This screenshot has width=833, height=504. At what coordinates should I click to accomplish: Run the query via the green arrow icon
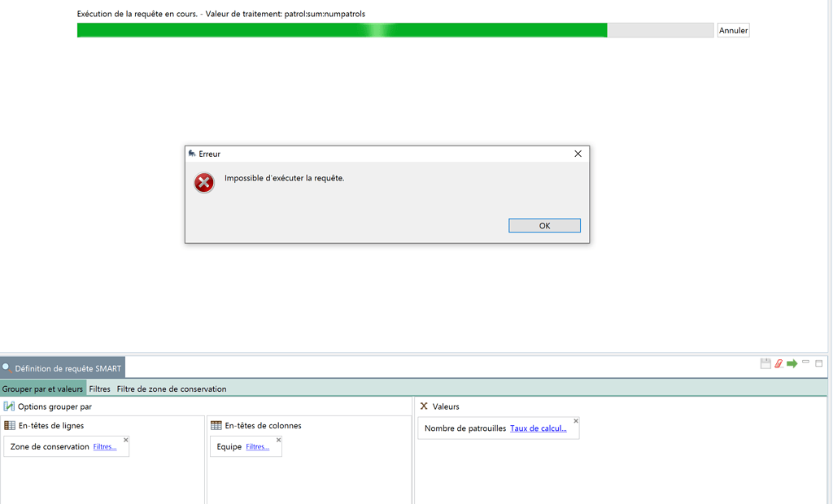[x=792, y=363]
